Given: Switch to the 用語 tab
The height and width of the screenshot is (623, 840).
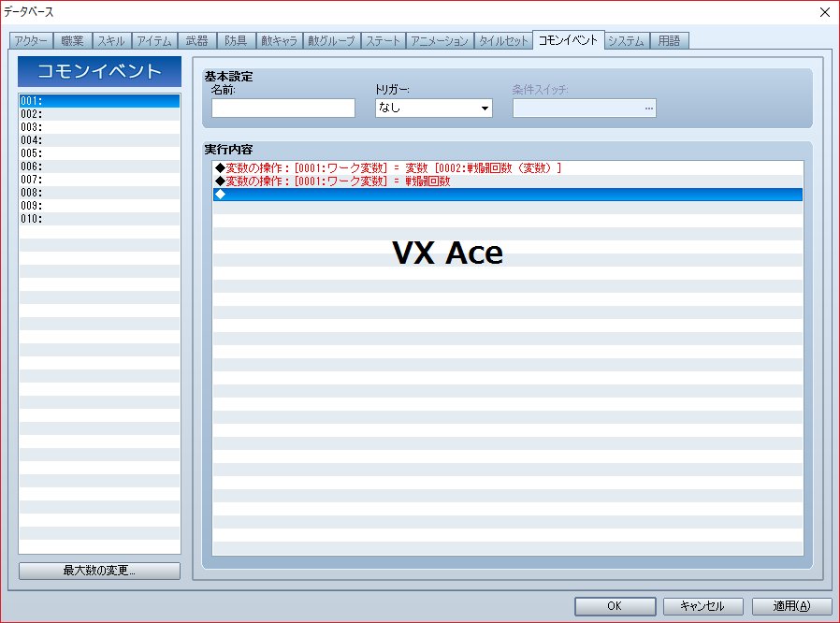Looking at the screenshot, I should click(x=669, y=41).
